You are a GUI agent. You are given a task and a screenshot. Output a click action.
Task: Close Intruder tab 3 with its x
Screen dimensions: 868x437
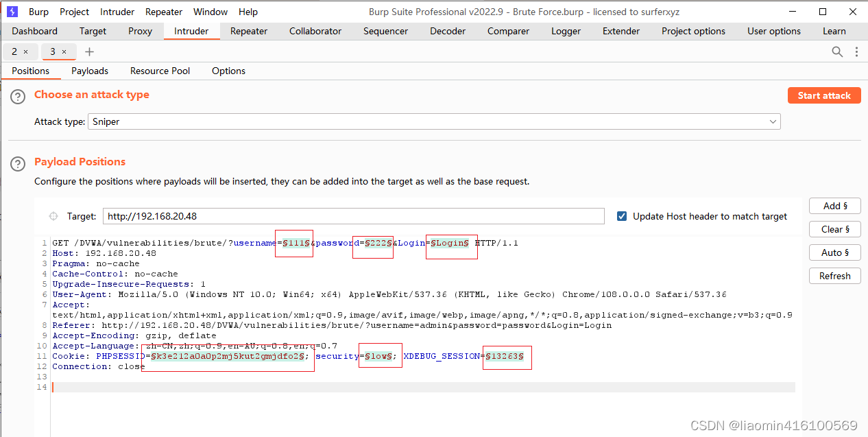64,51
